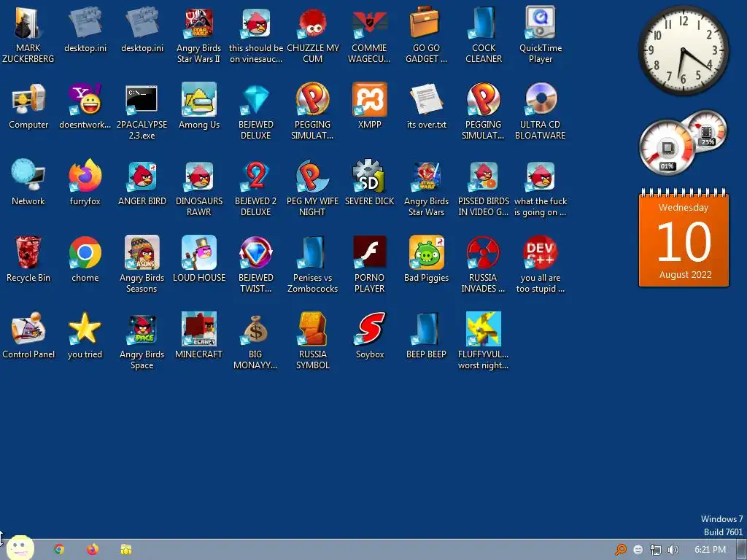This screenshot has height=560, width=747.
Task: Open the volume speaker tray icon
Action: 673,550
